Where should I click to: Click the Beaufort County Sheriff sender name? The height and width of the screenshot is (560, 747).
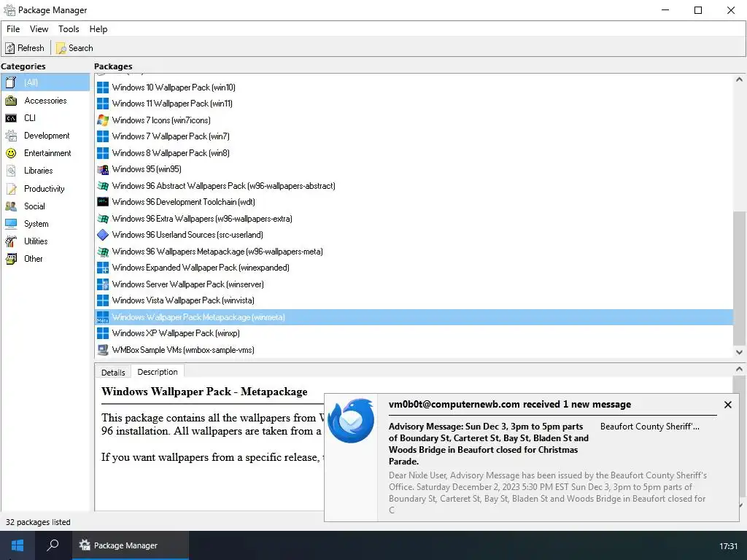coord(650,427)
